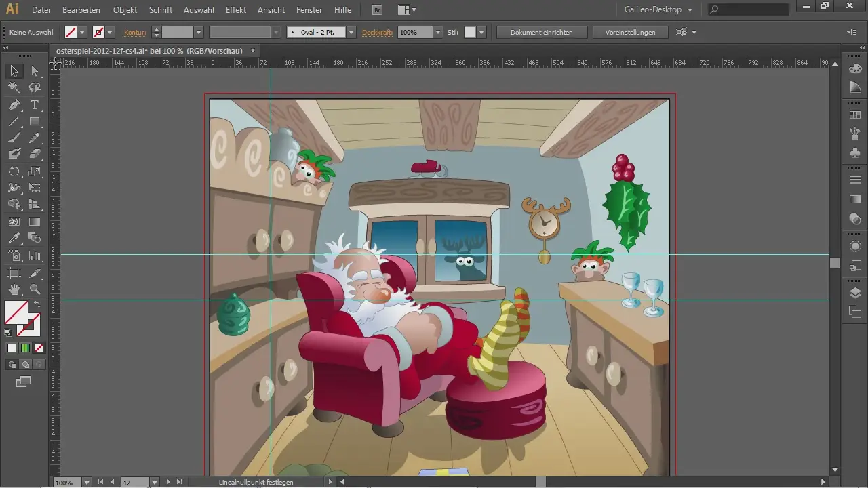Open the Datei menu
Image resolution: width=868 pixels, height=488 pixels.
point(41,10)
